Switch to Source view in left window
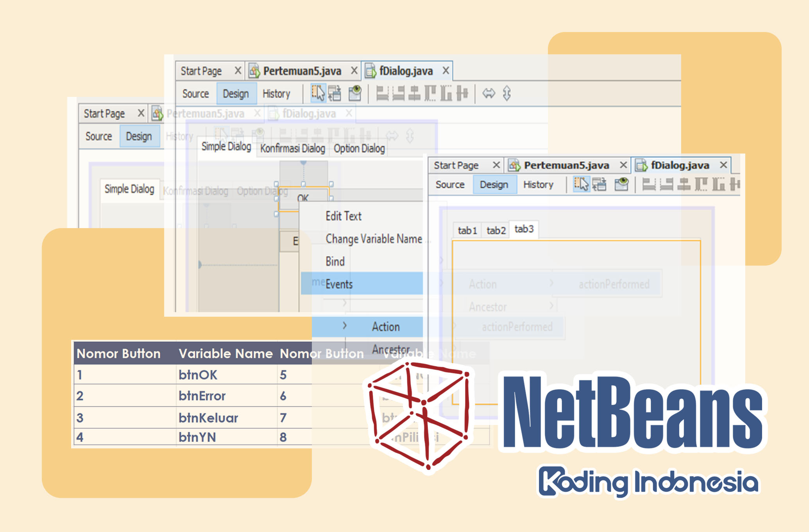 coord(98,136)
